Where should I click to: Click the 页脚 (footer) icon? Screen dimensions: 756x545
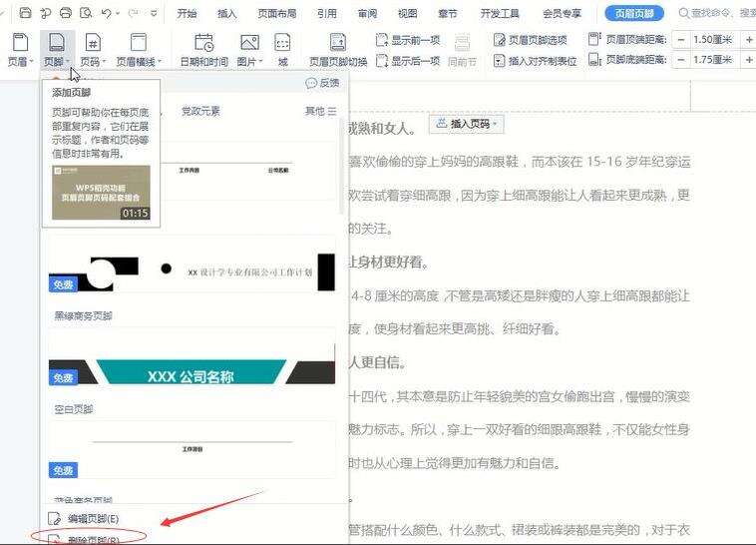coord(55,43)
